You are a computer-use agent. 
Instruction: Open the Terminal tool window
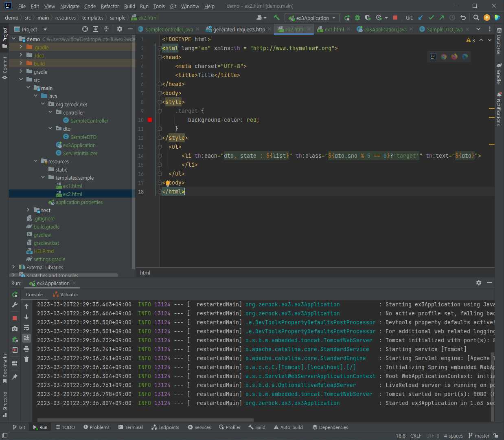pos(130,427)
